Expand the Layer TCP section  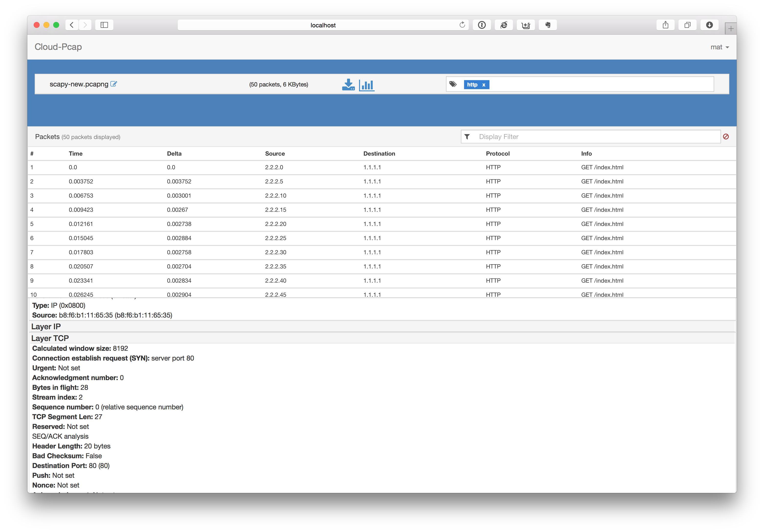click(48, 337)
